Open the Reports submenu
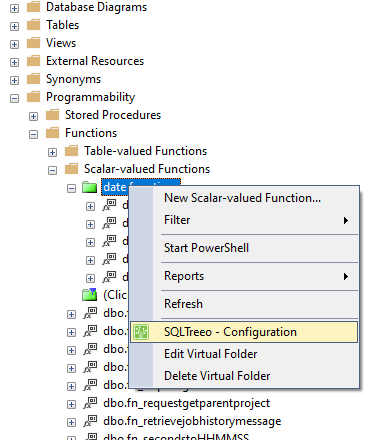The height and width of the screenshot is (440, 387). coord(244,276)
